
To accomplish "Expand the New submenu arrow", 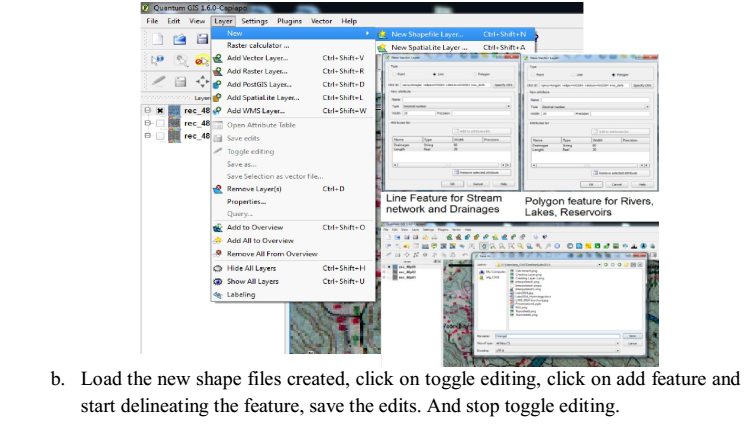I will pos(367,33).
